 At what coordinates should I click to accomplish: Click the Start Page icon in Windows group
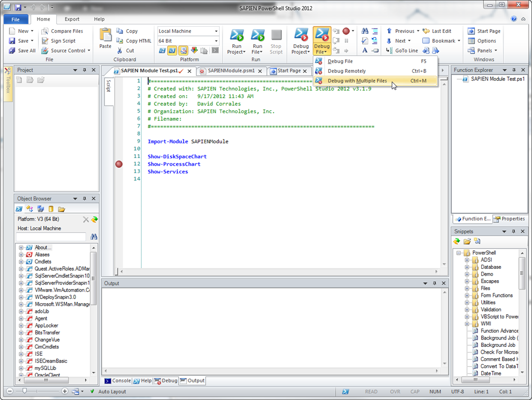pos(471,31)
